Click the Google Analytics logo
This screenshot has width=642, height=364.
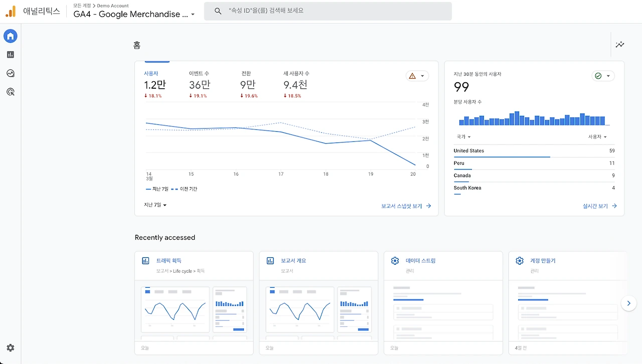coord(11,11)
